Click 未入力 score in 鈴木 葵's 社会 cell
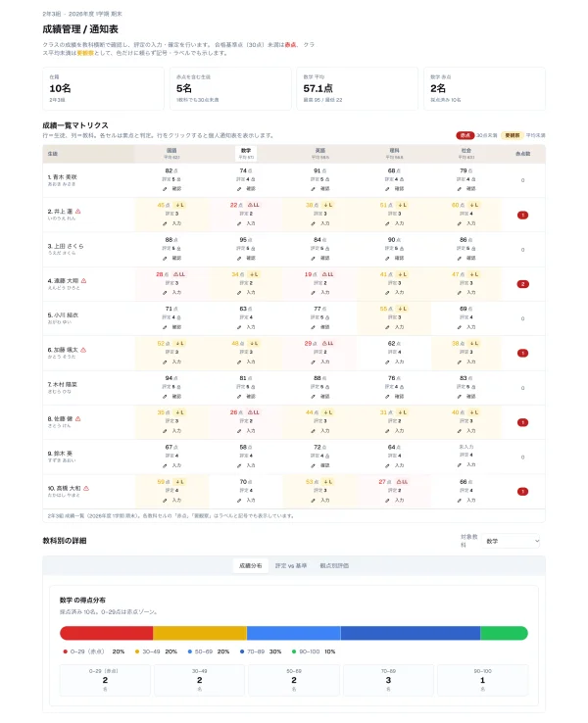Viewport: 588px width, 723px height. point(466,447)
